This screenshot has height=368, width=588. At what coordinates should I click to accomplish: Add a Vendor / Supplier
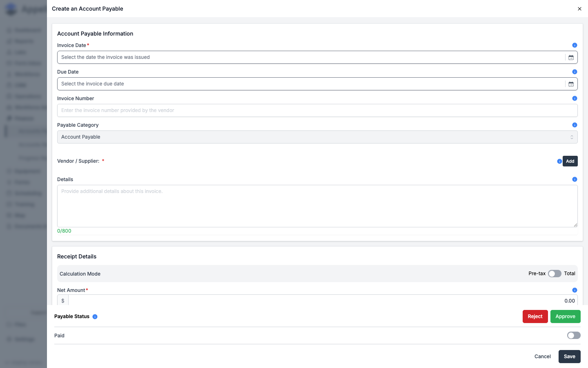point(570,161)
